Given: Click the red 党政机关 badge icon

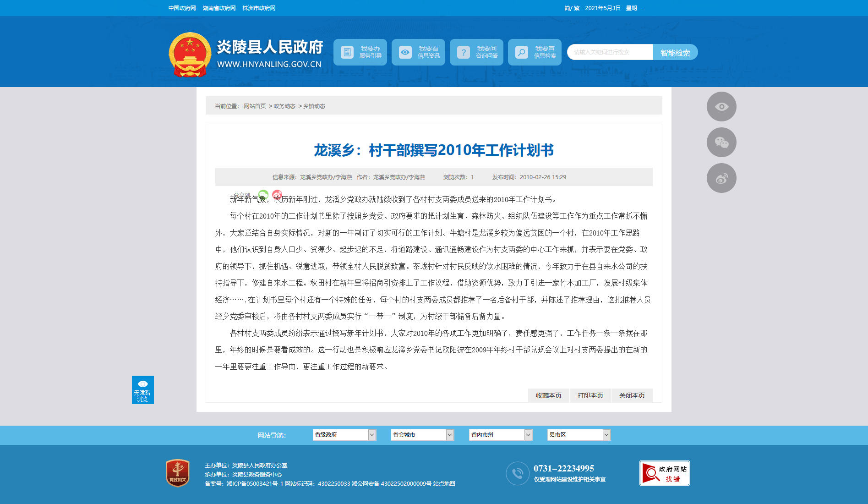Looking at the screenshot, I should tap(178, 473).
